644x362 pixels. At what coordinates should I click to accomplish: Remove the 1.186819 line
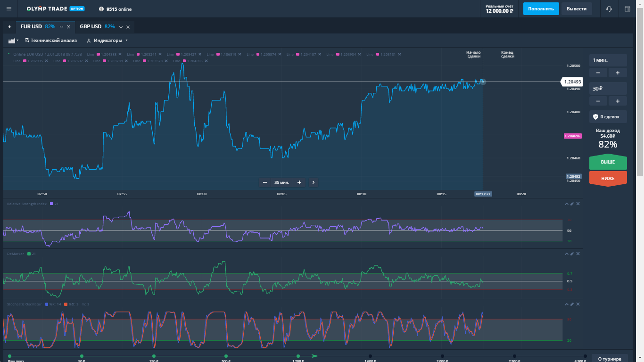coord(240,54)
